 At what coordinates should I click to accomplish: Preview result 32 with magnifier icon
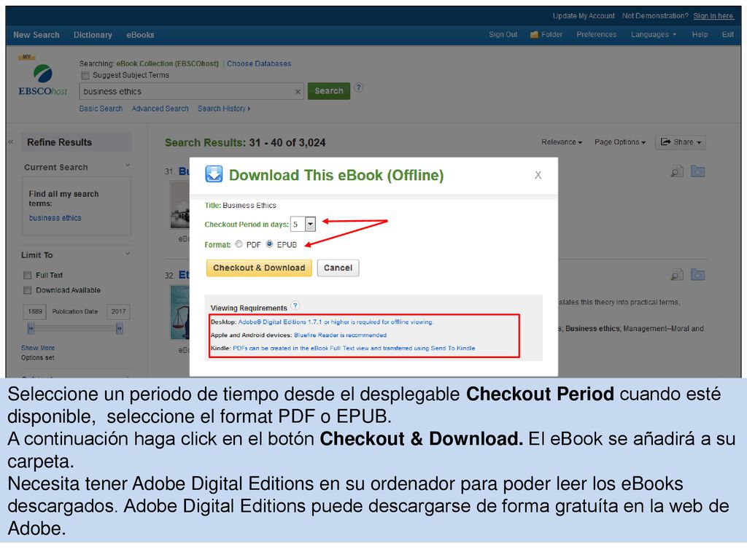[x=676, y=275]
